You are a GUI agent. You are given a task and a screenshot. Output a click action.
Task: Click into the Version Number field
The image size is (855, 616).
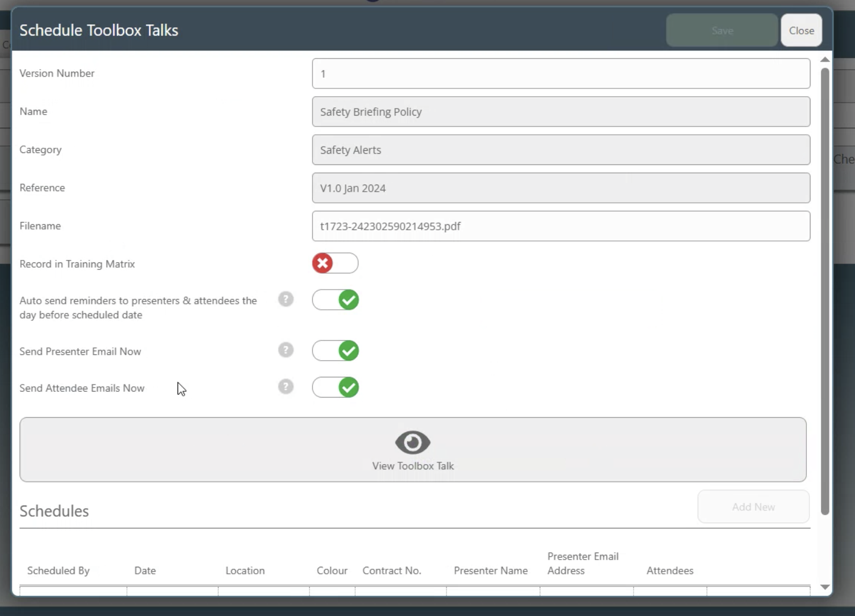pos(561,74)
